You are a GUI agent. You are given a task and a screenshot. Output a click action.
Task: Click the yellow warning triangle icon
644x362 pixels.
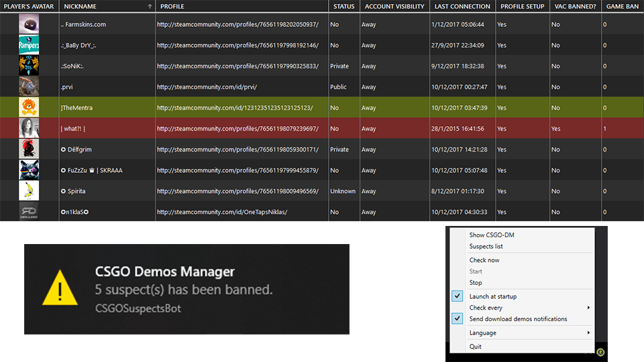(60, 289)
